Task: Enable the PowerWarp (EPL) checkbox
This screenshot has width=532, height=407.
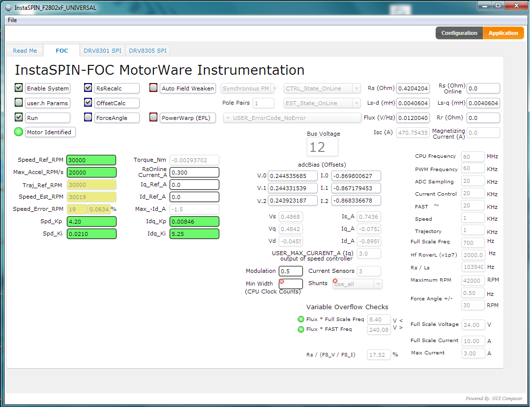Action: coord(153,117)
